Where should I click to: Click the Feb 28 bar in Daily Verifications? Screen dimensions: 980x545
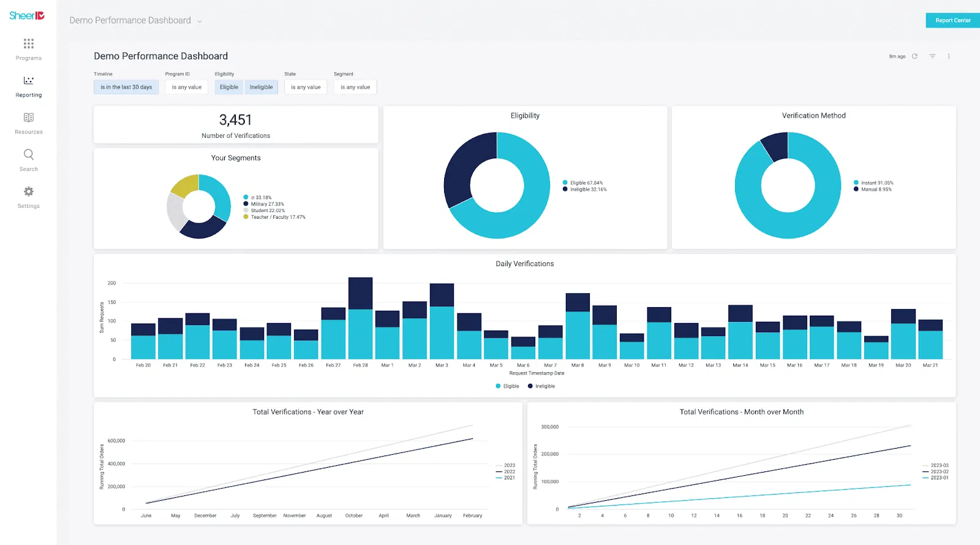coord(360,319)
